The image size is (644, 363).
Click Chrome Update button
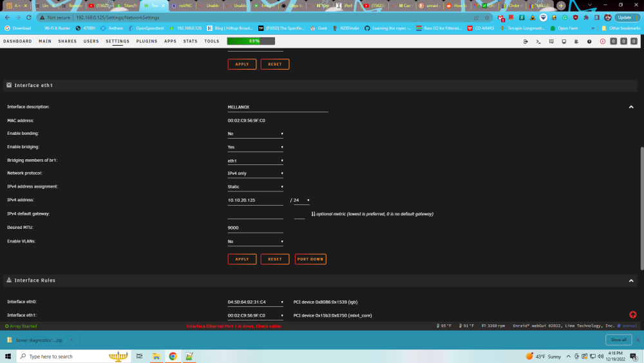pos(627,17)
